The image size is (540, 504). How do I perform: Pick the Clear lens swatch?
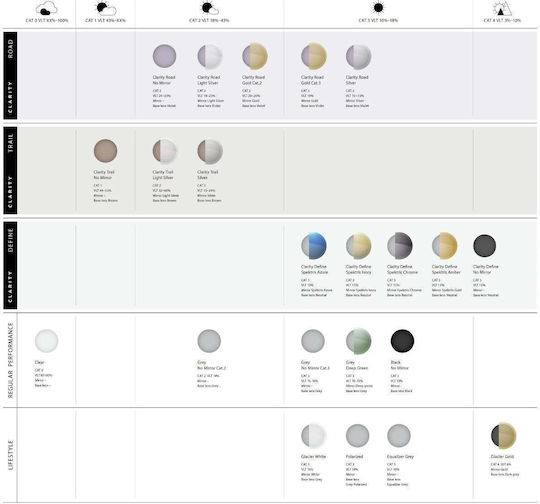46,341
